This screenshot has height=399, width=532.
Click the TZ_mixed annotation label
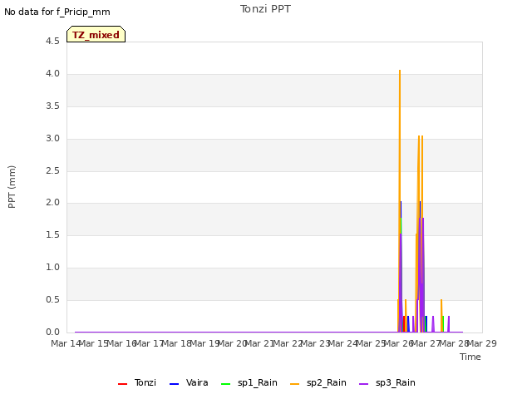[x=96, y=34]
